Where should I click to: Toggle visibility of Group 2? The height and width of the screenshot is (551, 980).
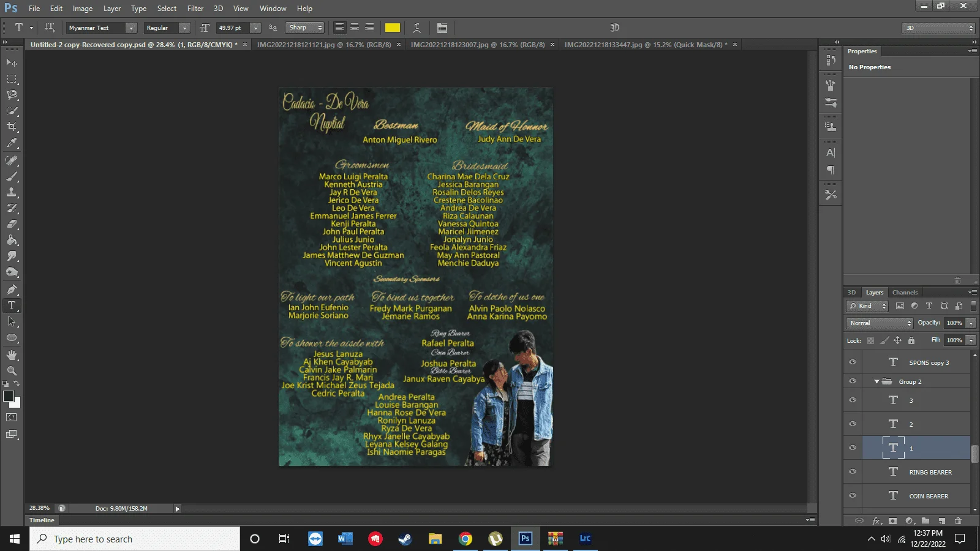853,381
